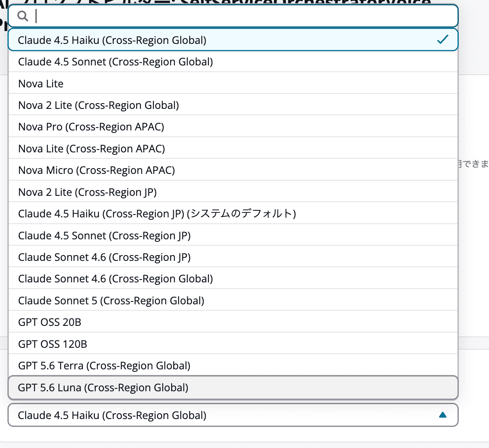Select GPT 5.6 Terra (Cross-Region Global)
Image resolution: width=489 pixels, height=448 pixels.
pos(233,366)
